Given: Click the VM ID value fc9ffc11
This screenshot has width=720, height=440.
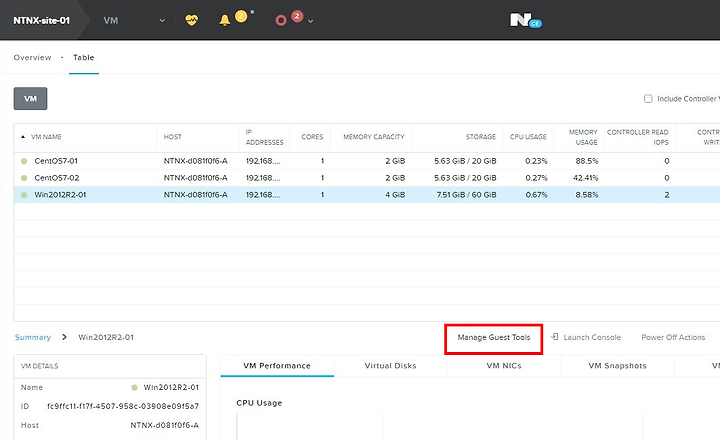Looking at the screenshot, I should coord(123,406).
